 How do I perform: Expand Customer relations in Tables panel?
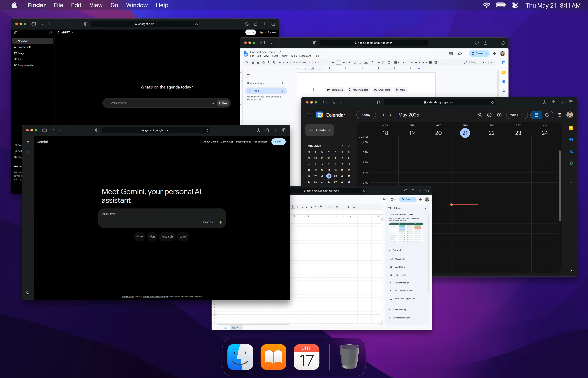389,318
